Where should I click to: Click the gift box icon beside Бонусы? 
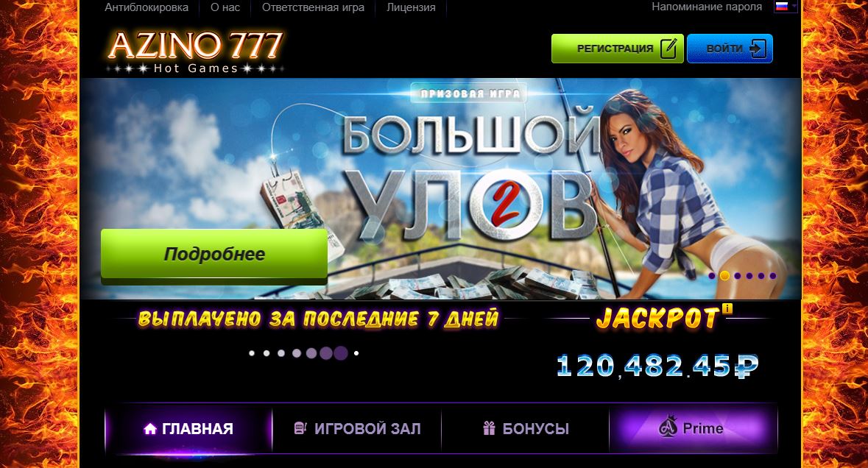pos(489,428)
